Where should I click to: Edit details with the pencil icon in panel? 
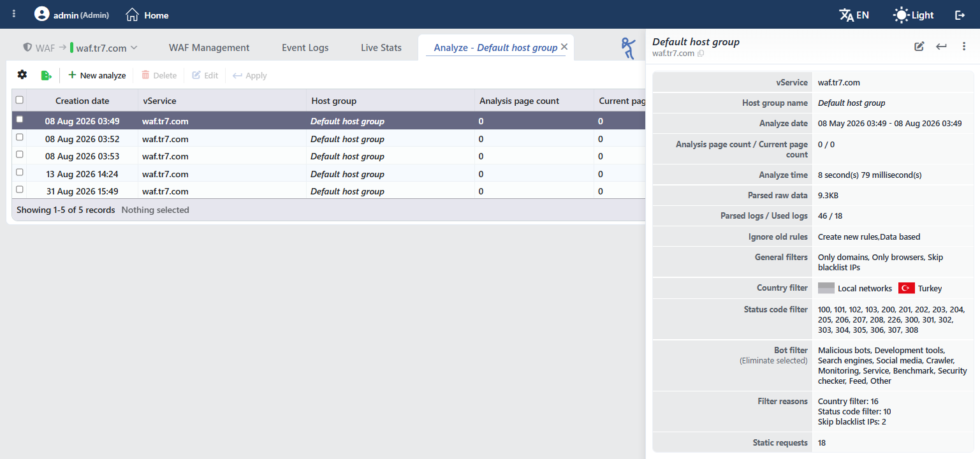(919, 46)
